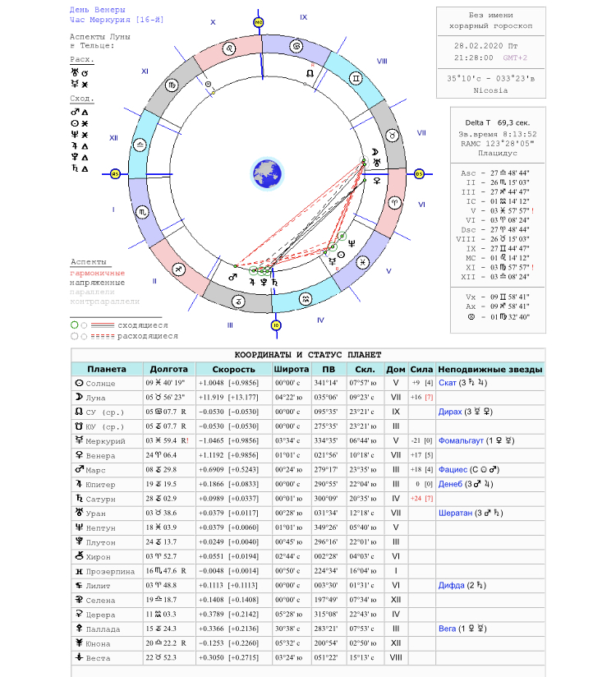Click the Nicosia location name

[490, 90]
